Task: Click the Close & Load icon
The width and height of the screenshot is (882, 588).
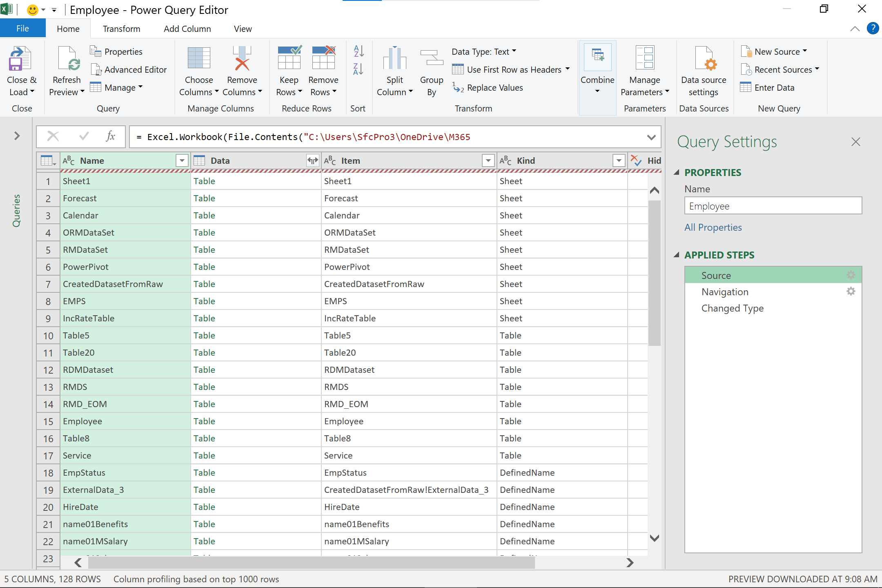Action: tap(20, 59)
